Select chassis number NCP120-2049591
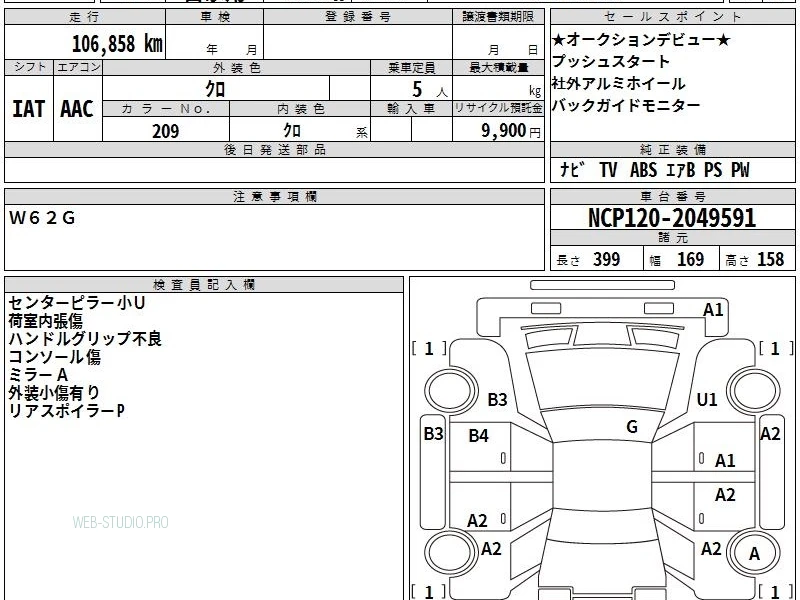The height and width of the screenshot is (600, 800). tap(672, 218)
